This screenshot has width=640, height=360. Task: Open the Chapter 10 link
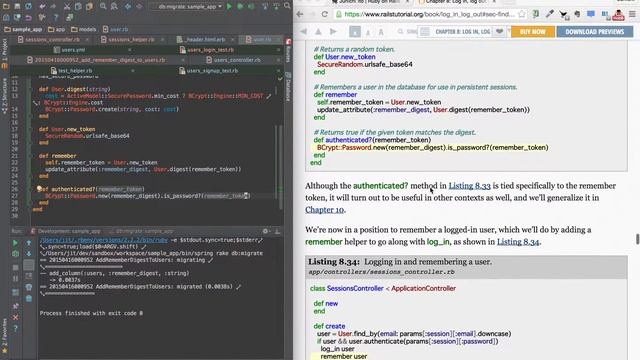[324, 210]
